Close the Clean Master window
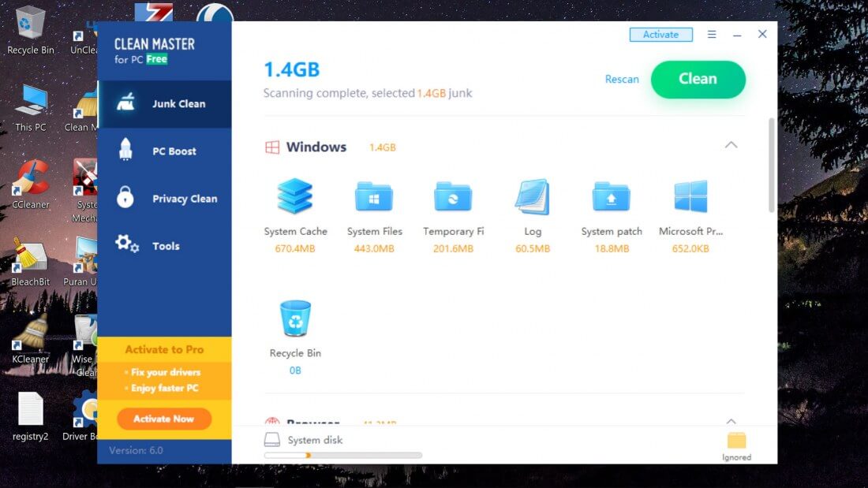The height and width of the screenshot is (488, 868). coord(762,35)
